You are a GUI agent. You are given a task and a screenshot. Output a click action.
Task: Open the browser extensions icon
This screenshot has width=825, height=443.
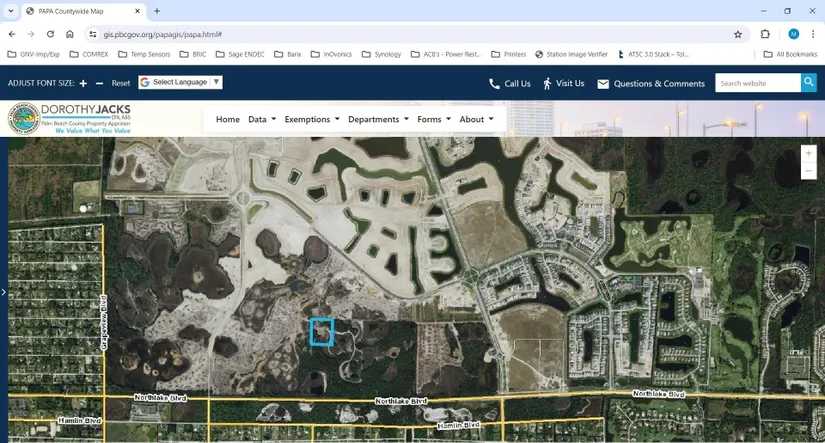pos(765,33)
